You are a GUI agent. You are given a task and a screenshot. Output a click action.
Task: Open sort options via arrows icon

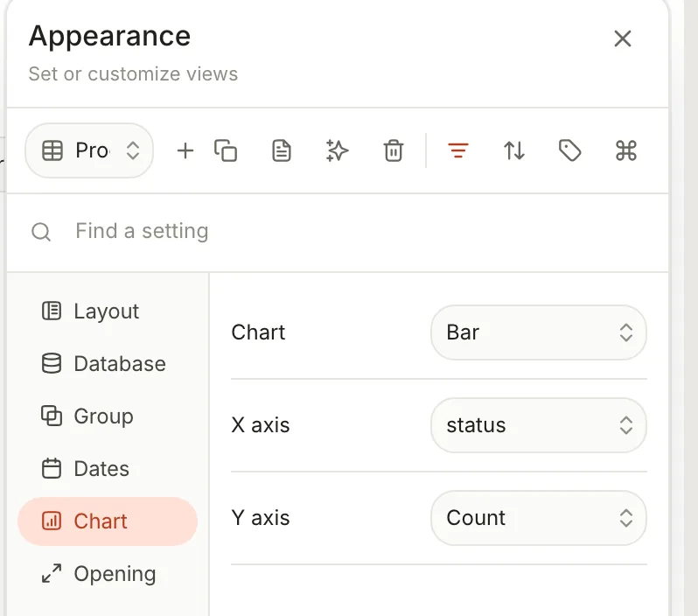[x=514, y=150]
